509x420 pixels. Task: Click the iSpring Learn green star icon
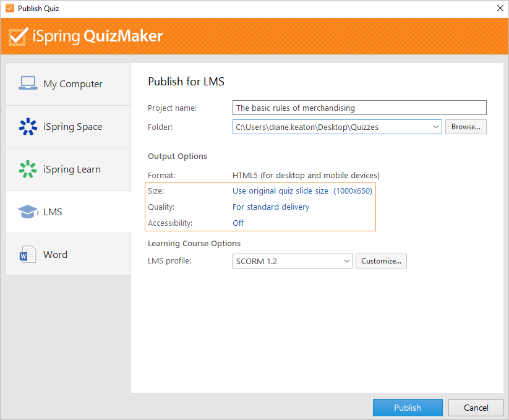click(28, 169)
